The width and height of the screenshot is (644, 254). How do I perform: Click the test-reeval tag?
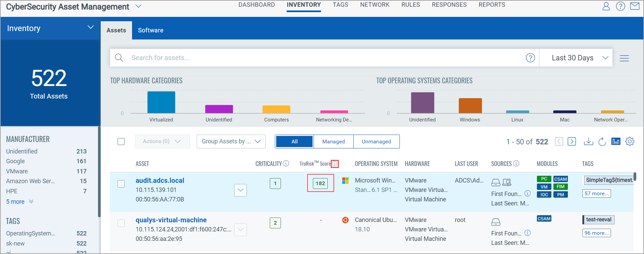click(x=599, y=220)
